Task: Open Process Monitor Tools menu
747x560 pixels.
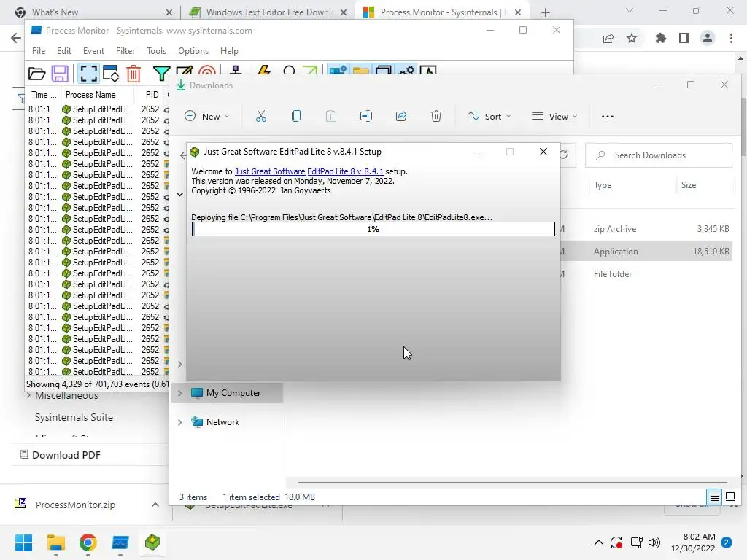Action: 156,51
